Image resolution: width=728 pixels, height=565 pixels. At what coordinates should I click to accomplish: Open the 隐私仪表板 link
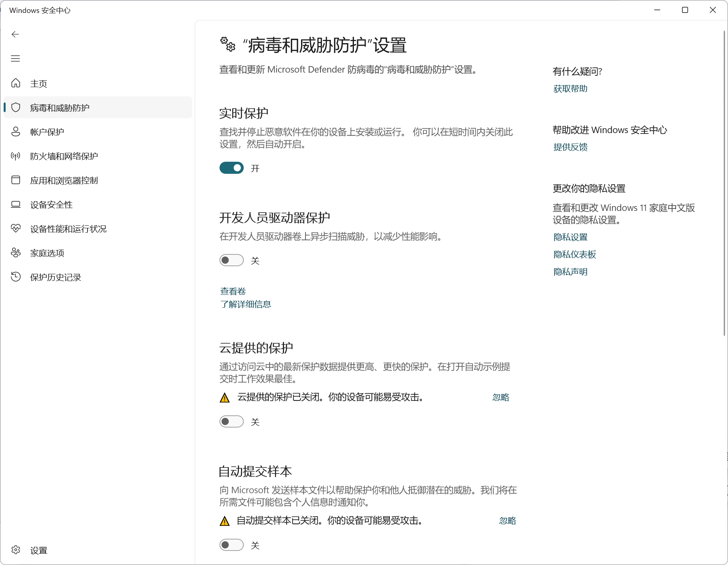575,254
